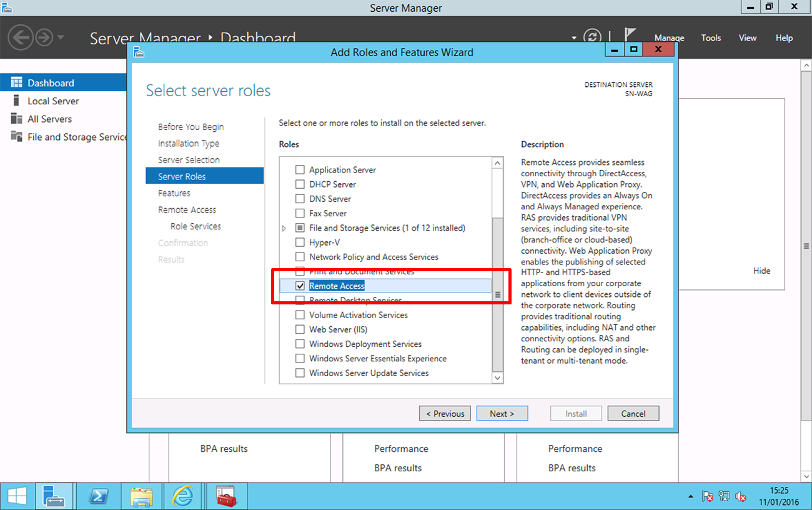Click the network icon in system tray

coord(724,497)
